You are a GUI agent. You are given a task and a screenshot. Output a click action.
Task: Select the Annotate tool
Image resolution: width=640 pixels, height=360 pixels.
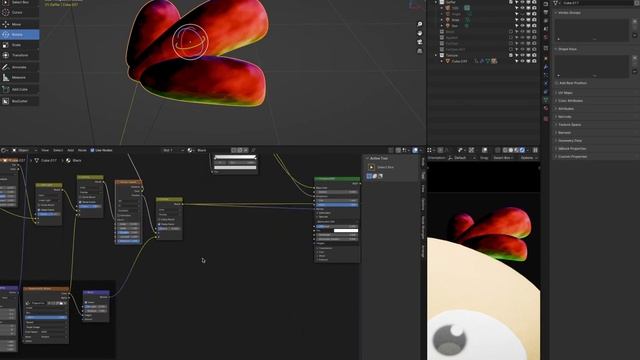(x=19, y=67)
